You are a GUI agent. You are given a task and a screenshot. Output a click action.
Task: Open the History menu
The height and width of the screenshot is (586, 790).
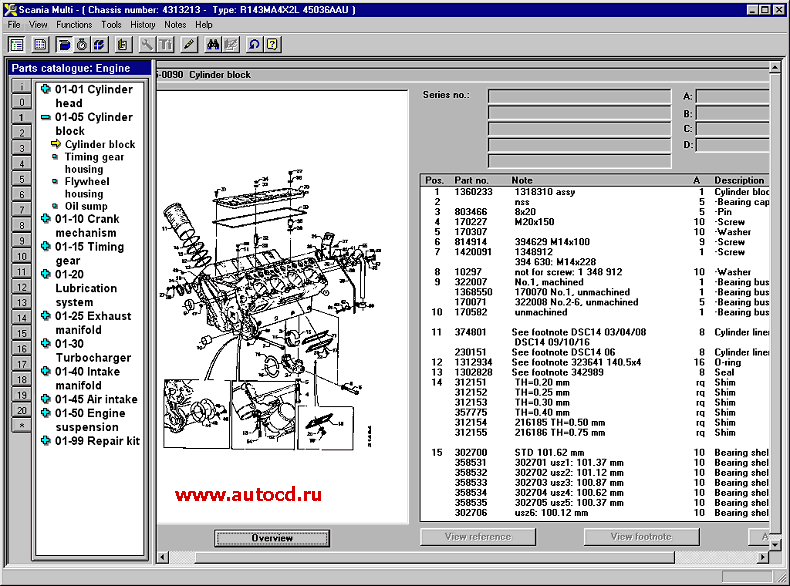pyautogui.click(x=143, y=24)
